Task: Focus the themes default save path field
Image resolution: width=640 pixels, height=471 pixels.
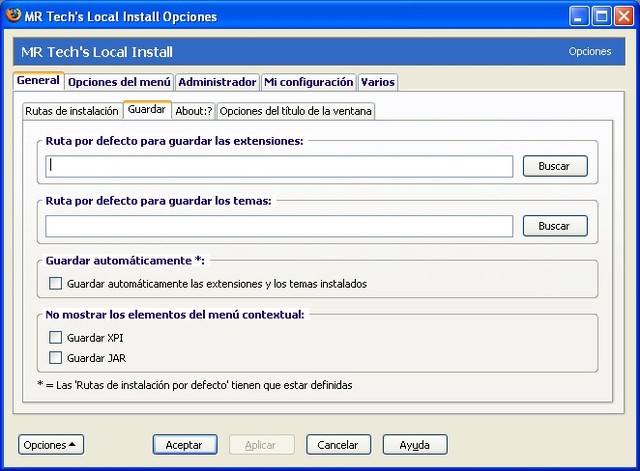Action: [x=279, y=227]
